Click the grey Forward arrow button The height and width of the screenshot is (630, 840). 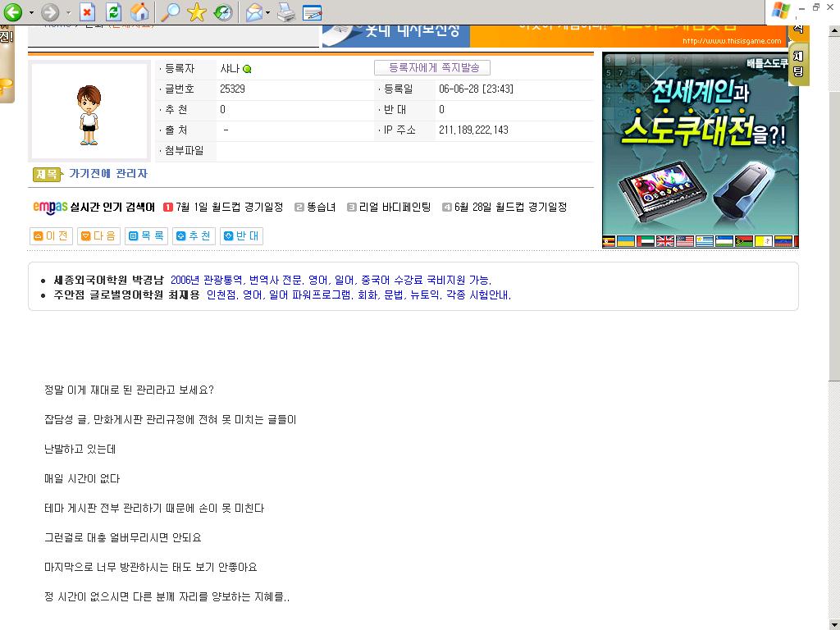[50, 11]
